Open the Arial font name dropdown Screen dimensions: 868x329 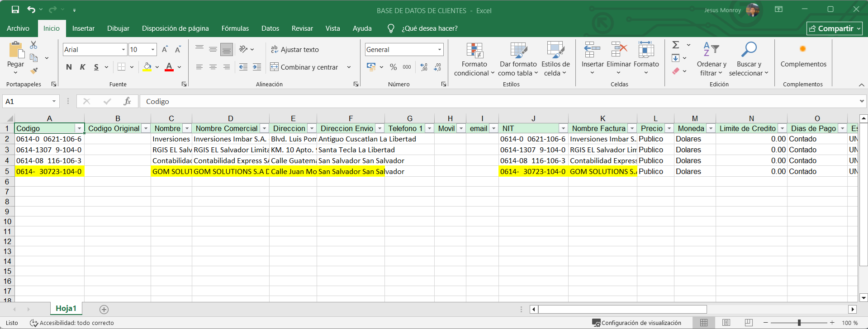pyautogui.click(x=123, y=49)
